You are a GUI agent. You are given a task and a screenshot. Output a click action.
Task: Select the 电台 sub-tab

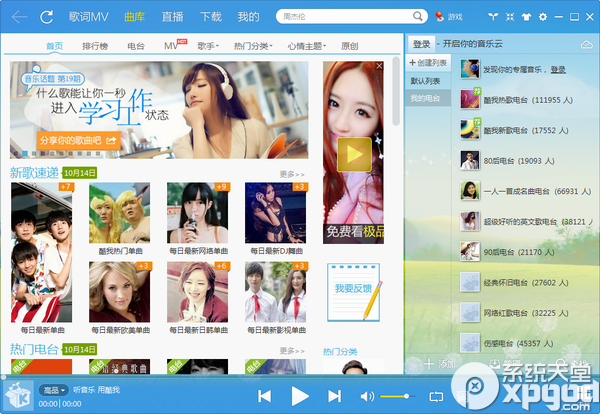pyautogui.click(x=136, y=46)
